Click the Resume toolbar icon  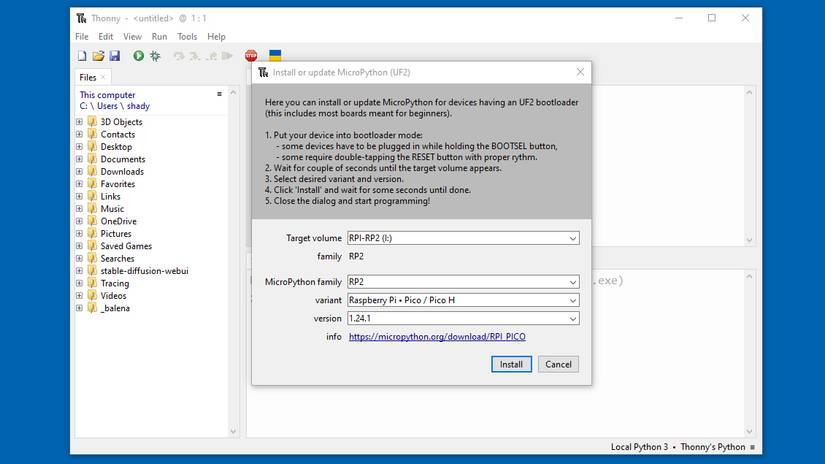(x=227, y=55)
